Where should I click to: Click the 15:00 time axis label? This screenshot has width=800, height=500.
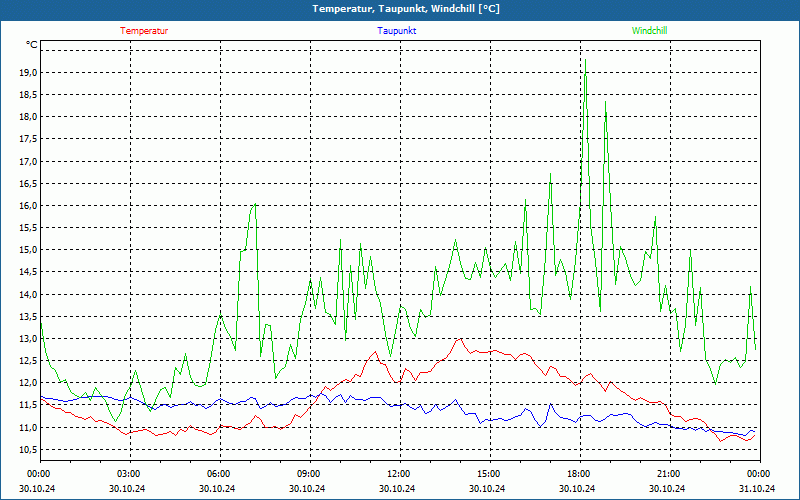click(x=488, y=474)
